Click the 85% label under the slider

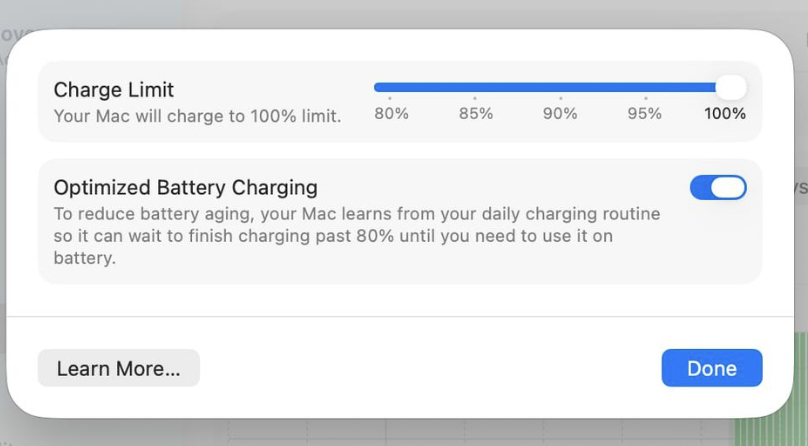coord(476,114)
